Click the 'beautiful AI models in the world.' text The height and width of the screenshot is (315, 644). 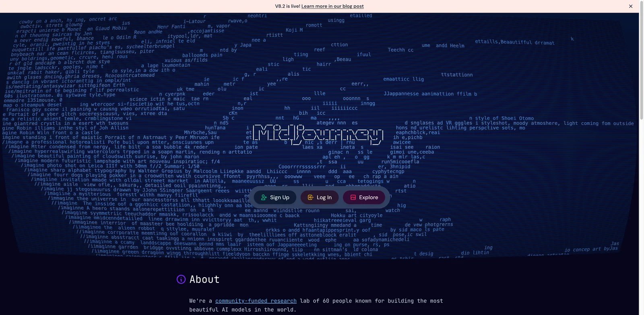coord(243,310)
